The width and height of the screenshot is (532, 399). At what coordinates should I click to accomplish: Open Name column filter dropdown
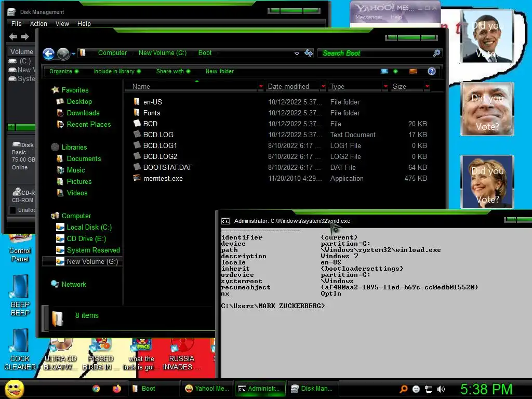(261, 87)
